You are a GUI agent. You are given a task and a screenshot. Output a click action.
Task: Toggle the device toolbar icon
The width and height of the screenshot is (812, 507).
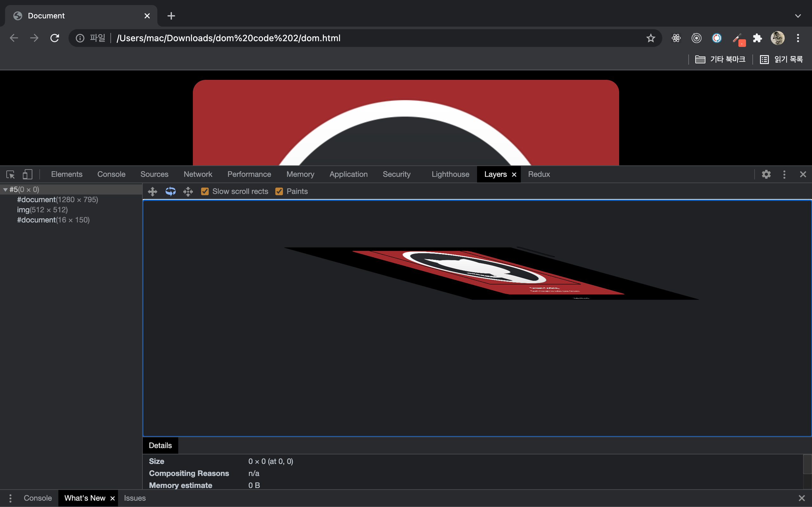click(x=28, y=174)
